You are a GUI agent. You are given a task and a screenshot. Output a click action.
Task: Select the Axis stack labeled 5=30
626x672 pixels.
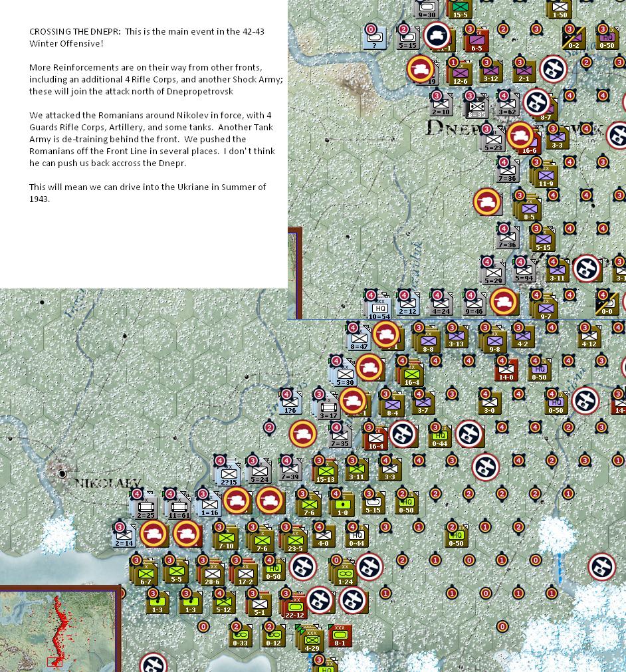[345, 375]
